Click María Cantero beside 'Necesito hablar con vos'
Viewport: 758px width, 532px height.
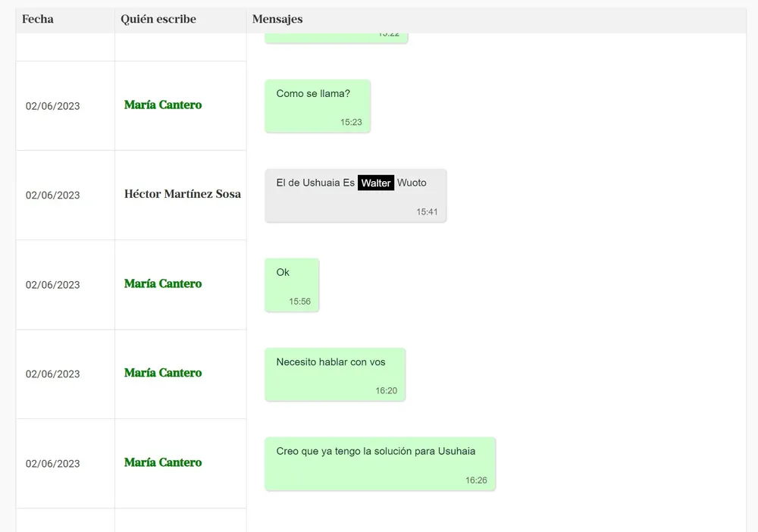[163, 373]
